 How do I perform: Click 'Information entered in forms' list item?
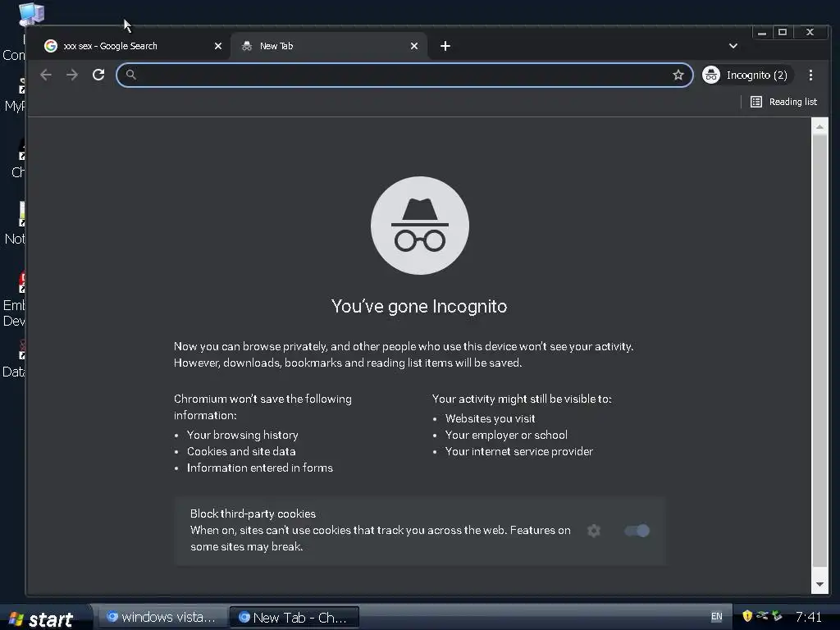tap(260, 468)
